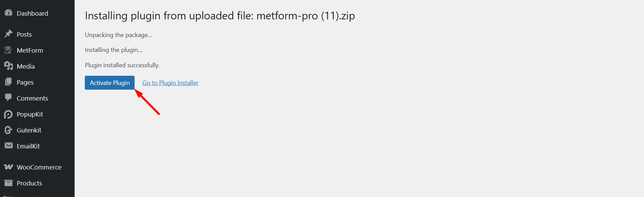Select the Comments speech bubble icon
This screenshot has width=644, height=197.
click(x=8, y=98)
